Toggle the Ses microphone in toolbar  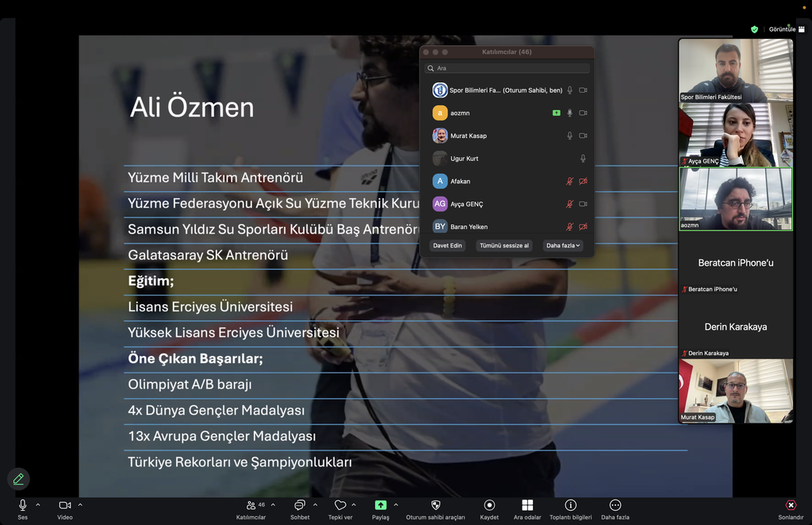tap(22, 505)
